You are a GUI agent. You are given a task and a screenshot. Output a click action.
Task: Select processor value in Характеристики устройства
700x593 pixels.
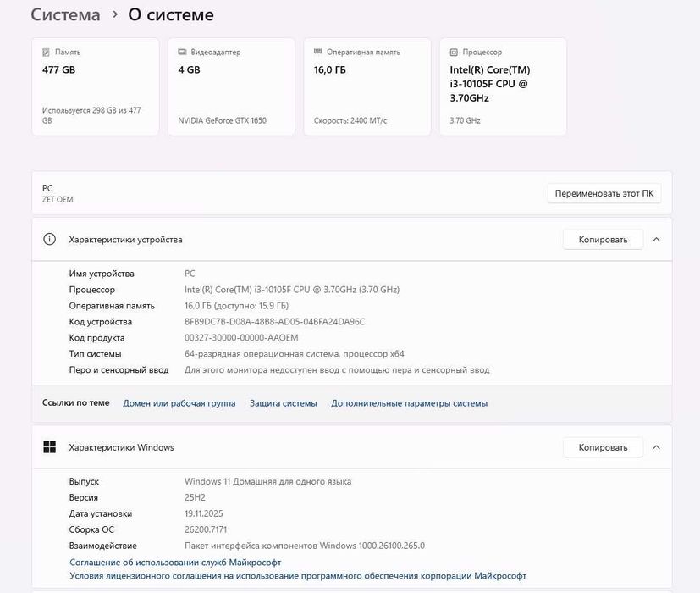[x=292, y=290]
